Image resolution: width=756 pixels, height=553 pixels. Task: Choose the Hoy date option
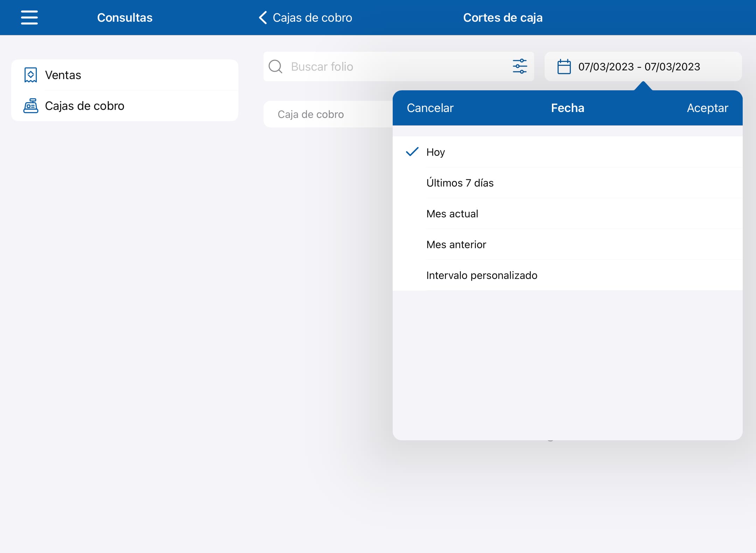coord(567,152)
